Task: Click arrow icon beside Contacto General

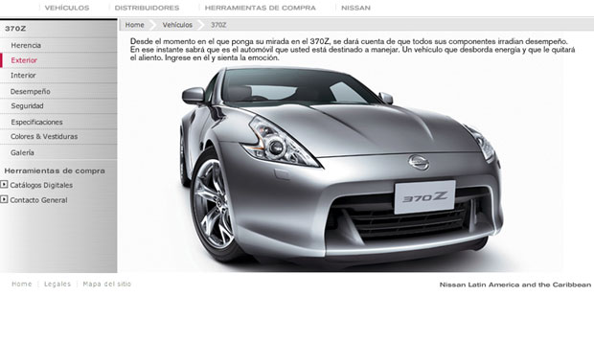Action: tap(4, 199)
